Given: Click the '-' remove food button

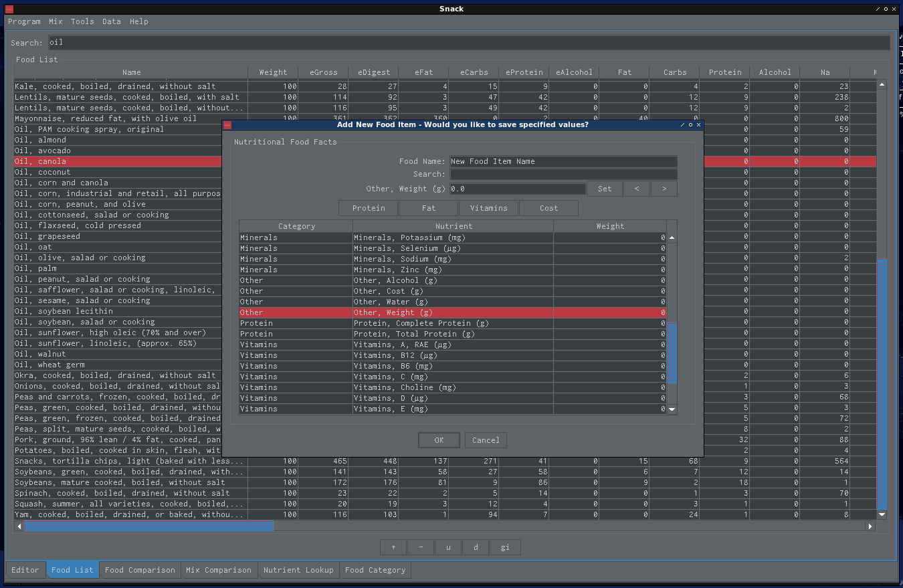Looking at the screenshot, I should click(421, 547).
